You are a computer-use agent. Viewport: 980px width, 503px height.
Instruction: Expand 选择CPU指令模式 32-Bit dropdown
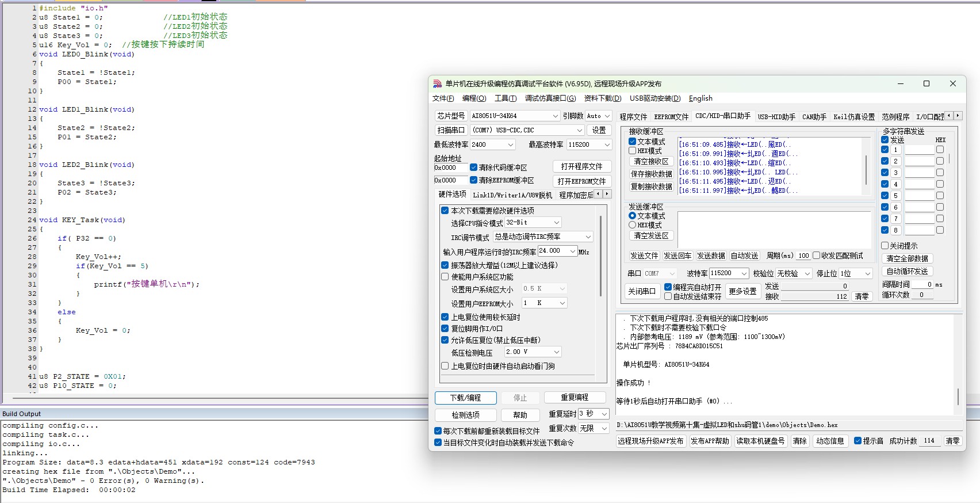point(533,222)
